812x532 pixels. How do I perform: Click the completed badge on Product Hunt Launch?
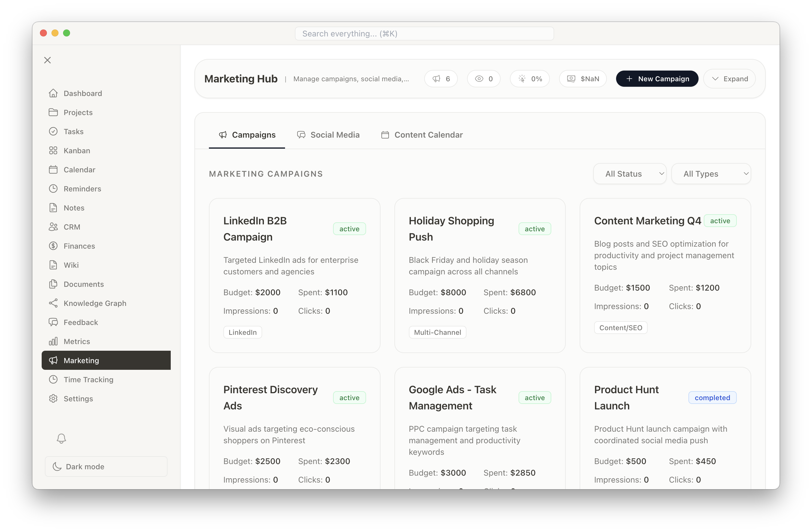click(712, 397)
